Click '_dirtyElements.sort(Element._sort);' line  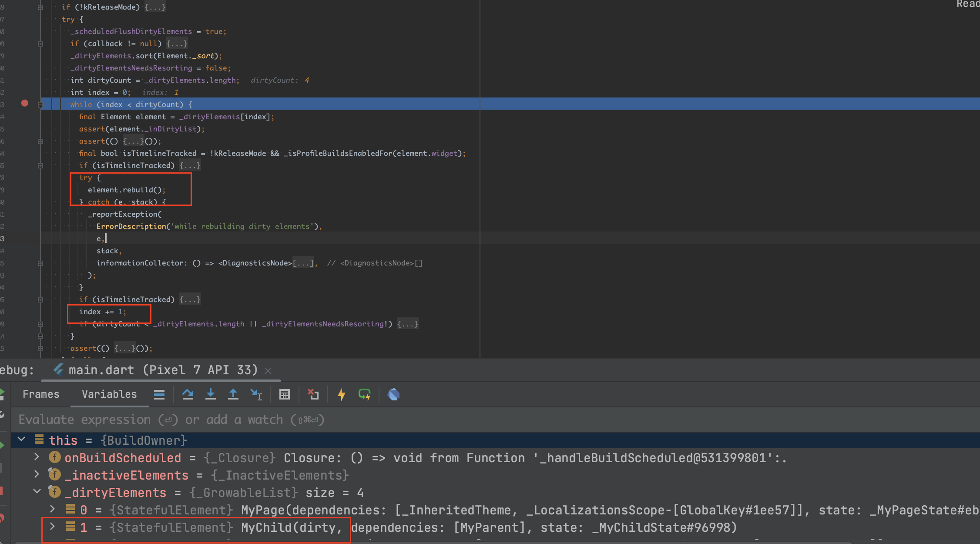click(x=146, y=56)
